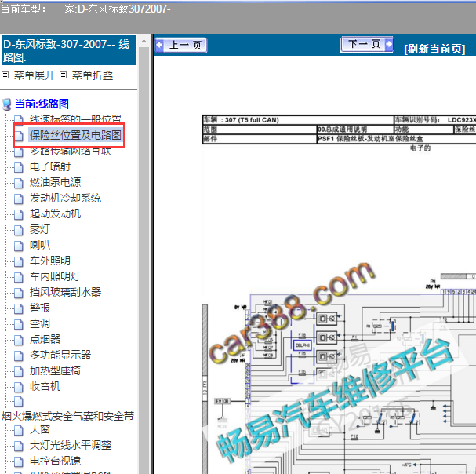Click document icon beside 警报
The height and width of the screenshot is (474, 476).
pos(19,308)
